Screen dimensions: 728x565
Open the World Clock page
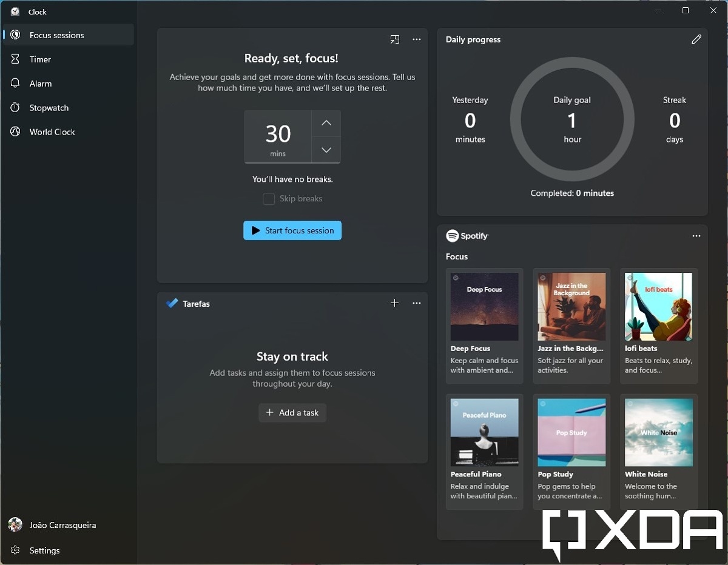[x=52, y=132]
